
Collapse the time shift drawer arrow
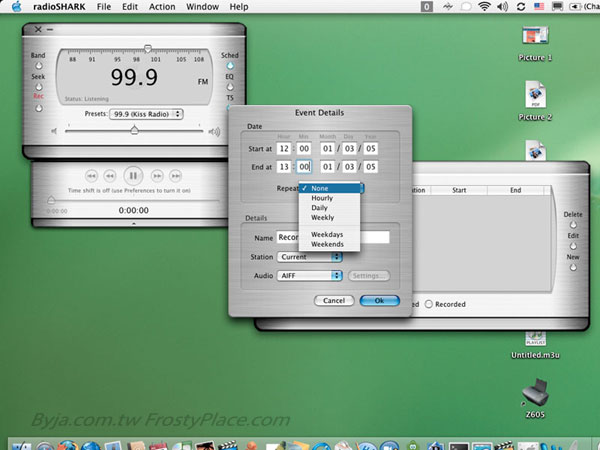134,223
